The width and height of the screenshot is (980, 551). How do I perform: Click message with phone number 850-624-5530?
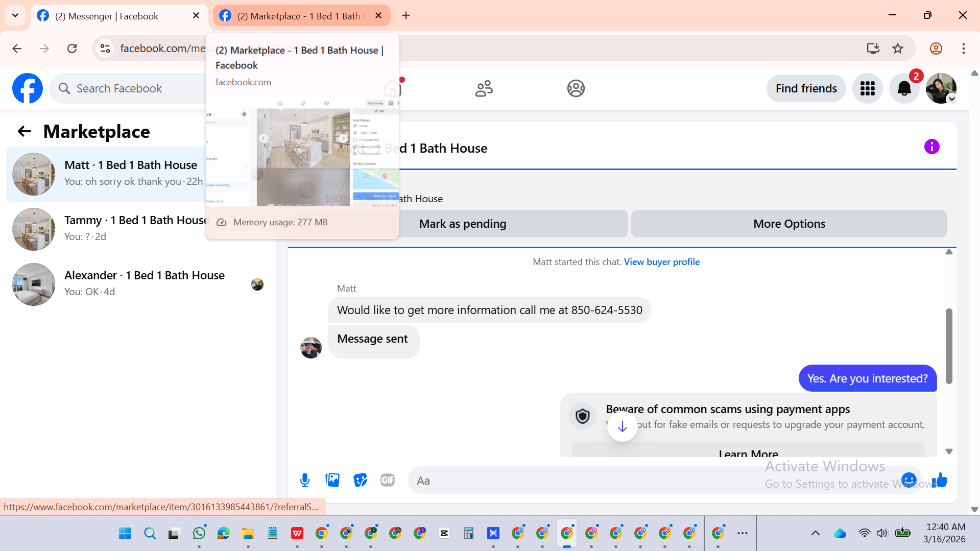(489, 310)
